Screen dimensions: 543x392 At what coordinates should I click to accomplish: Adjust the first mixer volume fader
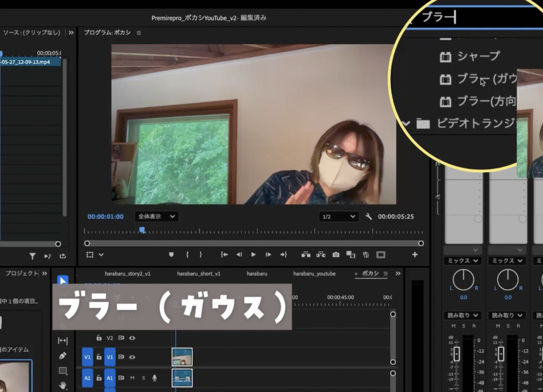point(457,353)
